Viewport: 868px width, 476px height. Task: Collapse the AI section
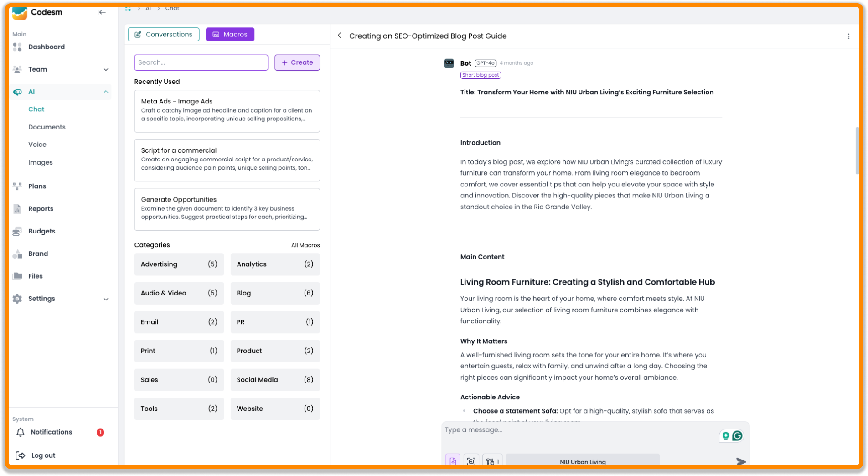tap(106, 92)
